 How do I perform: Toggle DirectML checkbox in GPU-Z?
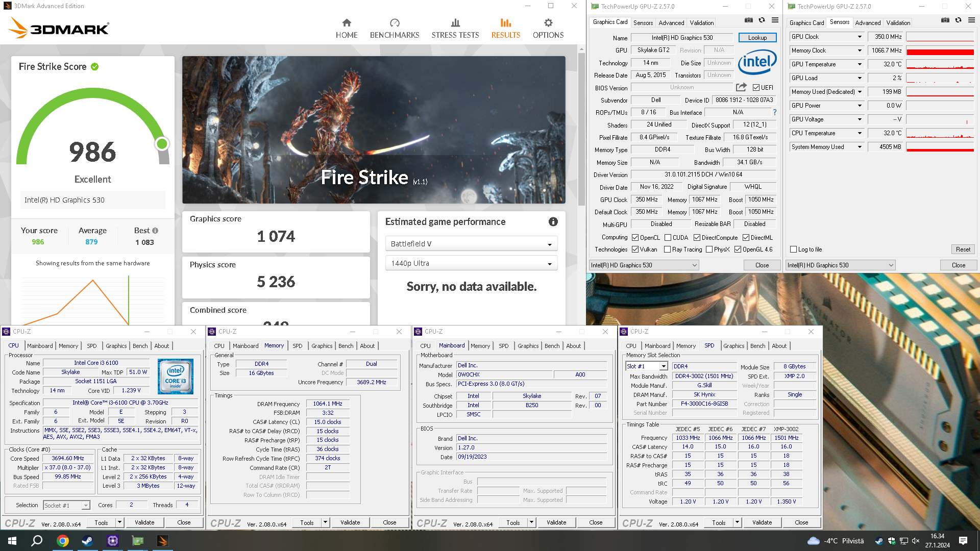pyautogui.click(x=746, y=238)
